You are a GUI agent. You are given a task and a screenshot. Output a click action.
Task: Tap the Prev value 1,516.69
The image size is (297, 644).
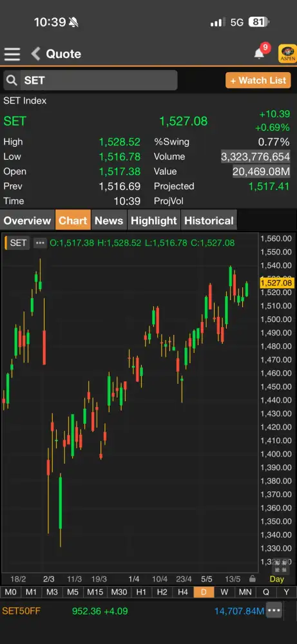pos(120,186)
